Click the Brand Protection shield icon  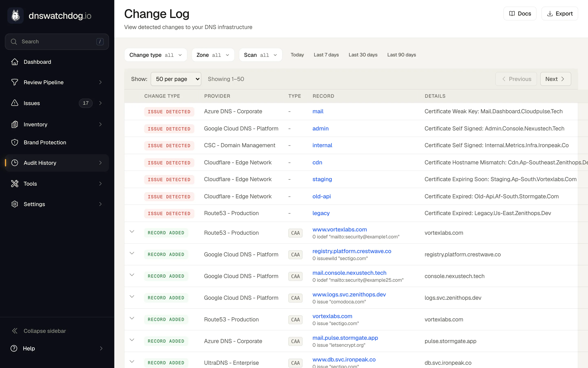coord(14,142)
